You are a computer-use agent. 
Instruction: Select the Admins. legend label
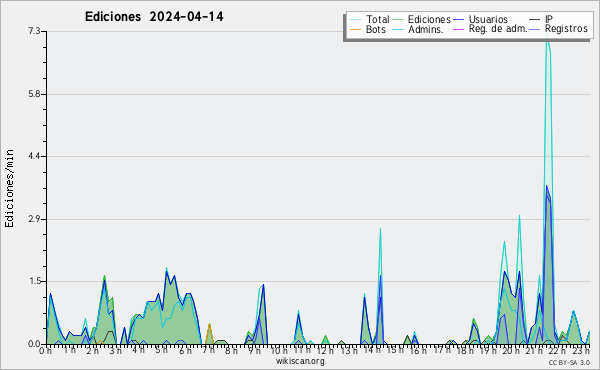pos(426,29)
